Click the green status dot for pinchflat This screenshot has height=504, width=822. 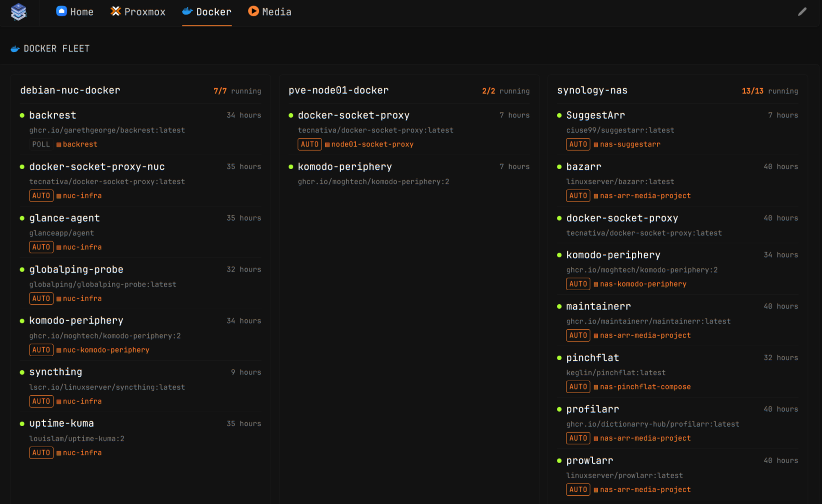(x=559, y=358)
